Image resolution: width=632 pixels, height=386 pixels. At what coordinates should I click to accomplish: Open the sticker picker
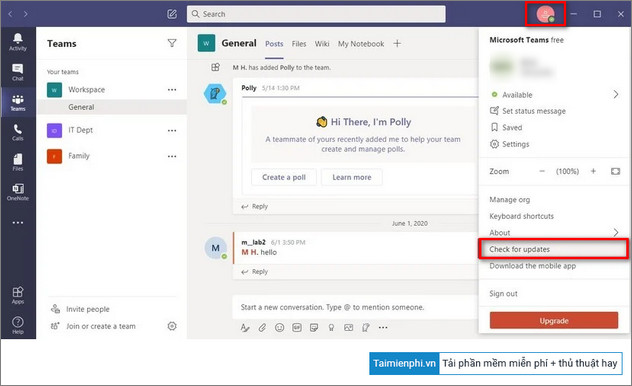(314, 328)
